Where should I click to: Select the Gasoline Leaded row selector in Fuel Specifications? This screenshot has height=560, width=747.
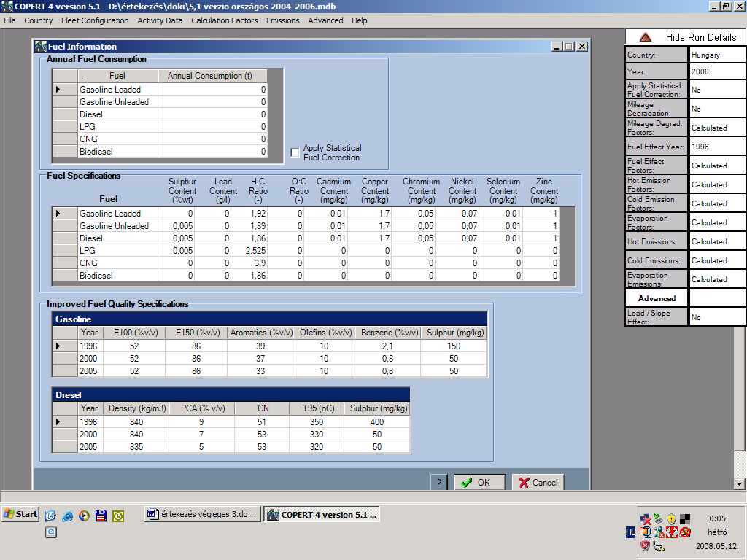65,214
